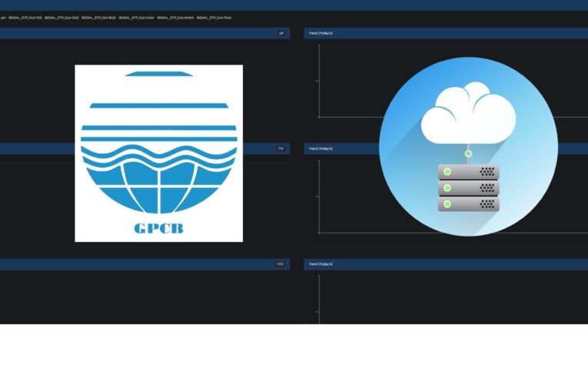
Task: Click the GPCB logo image
Action: [x=159, y=154]
